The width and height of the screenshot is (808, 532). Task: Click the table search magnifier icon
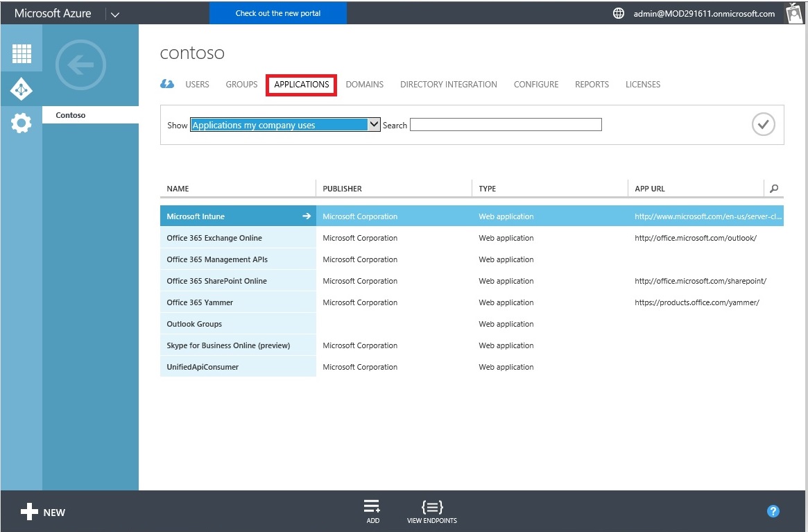point(774,189)
